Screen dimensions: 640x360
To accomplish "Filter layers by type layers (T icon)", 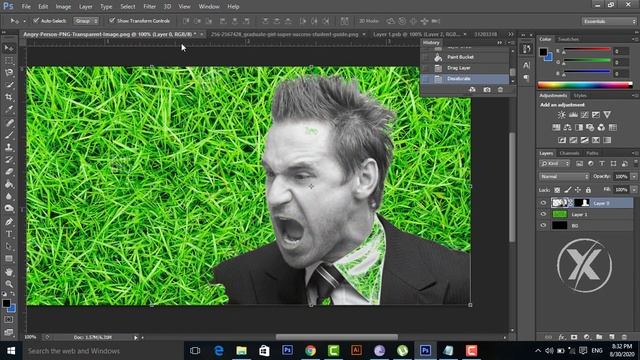I will [x=602, y=163].
